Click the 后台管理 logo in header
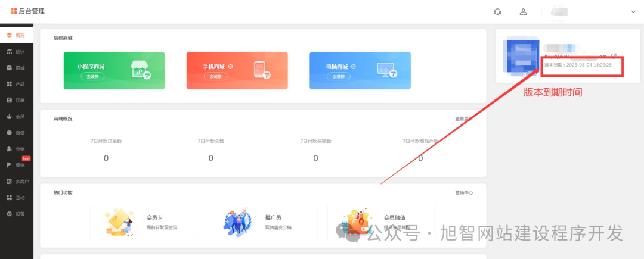Image resolution: width=644 pixels, height=259 pixels. (27, 11)
